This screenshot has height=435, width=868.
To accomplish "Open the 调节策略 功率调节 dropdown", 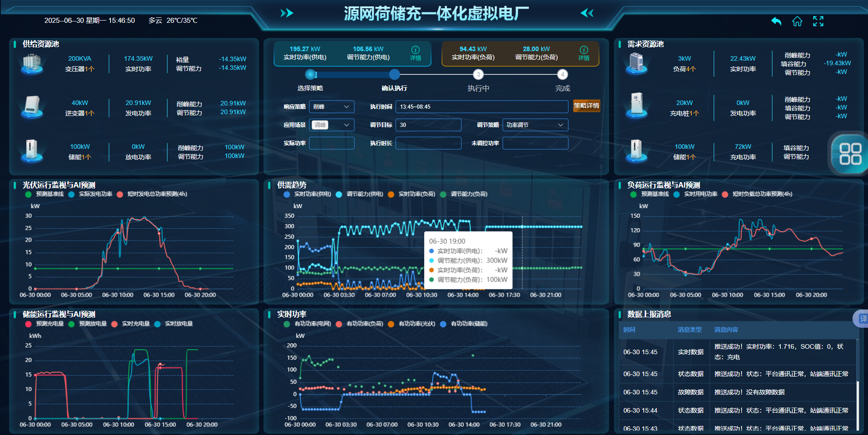I will pyautogui.click(x=535, y=125).
